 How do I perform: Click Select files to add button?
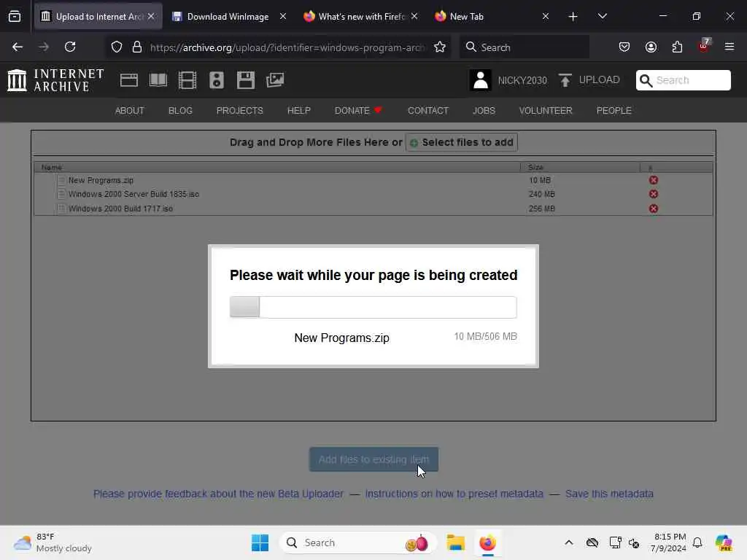[x=461, y=142]
